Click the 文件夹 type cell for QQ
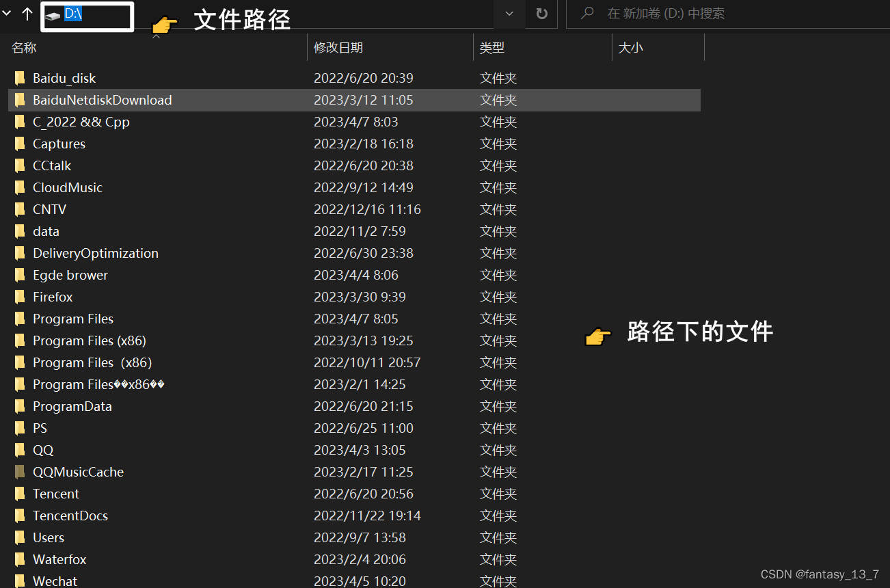 click(498, 450)
